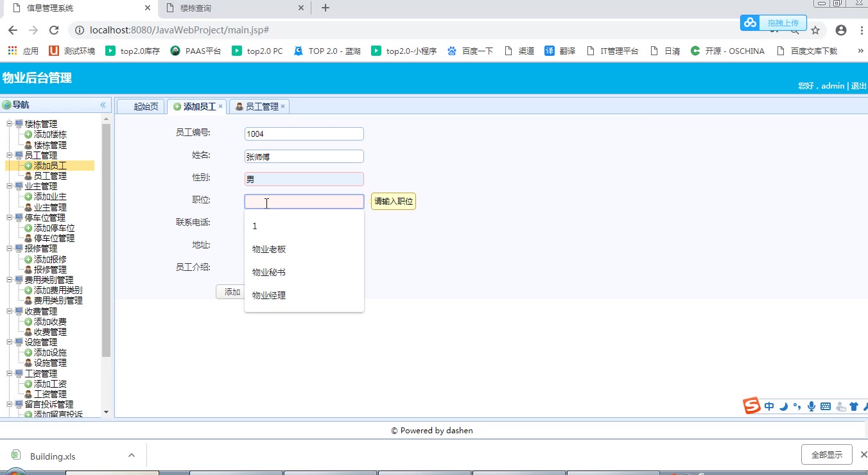Open the 费用类别管理 leaf tree item
Screen dimensions: 868x475
point(58,300)
